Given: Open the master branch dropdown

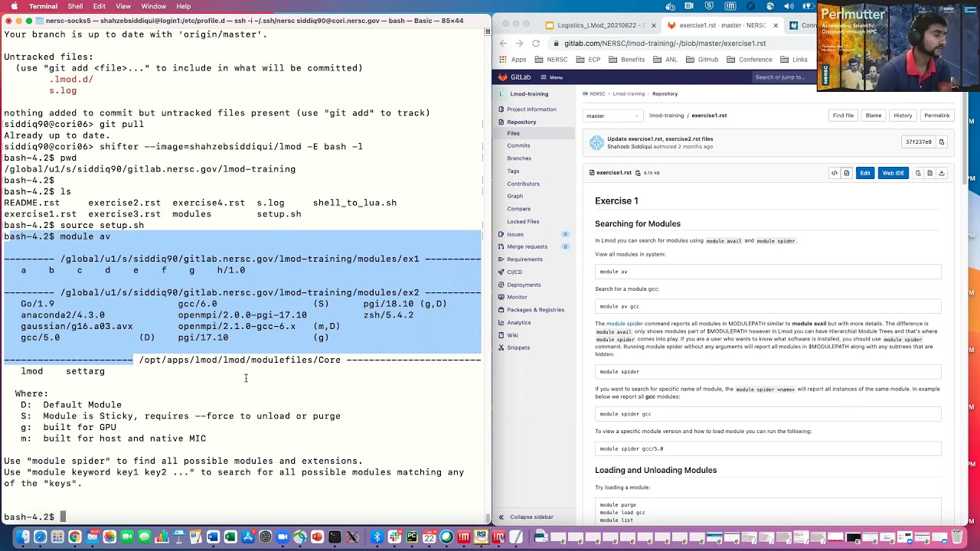Looking at the screenshot, I should (x=612, y=116).
